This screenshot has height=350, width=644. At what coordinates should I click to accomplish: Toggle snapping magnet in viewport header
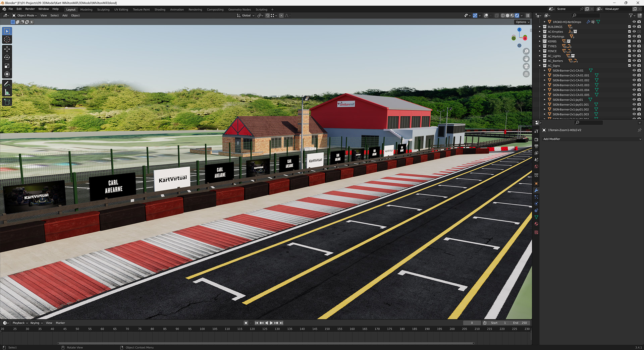(267, 15)
